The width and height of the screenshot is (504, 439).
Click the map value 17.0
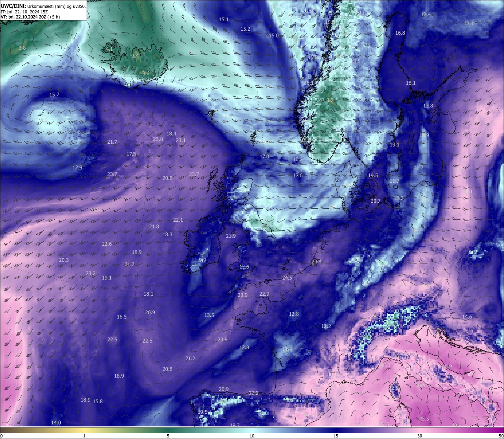tap(264, 156)
